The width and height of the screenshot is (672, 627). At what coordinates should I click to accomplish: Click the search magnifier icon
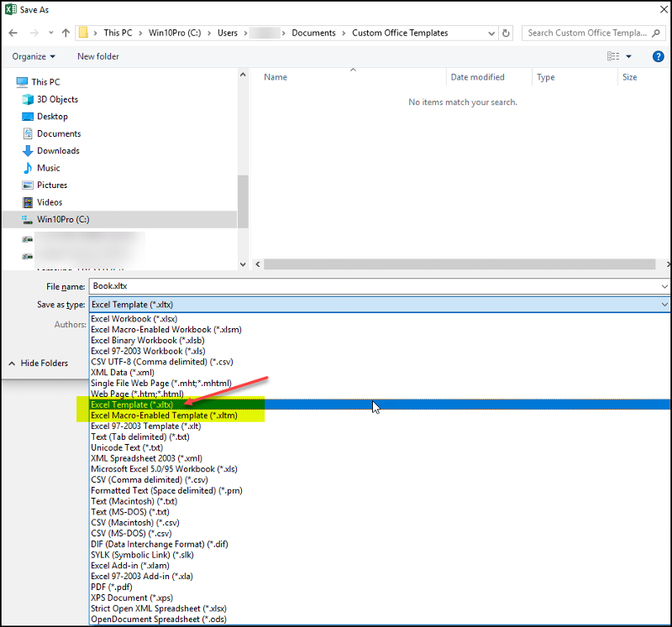656,33
